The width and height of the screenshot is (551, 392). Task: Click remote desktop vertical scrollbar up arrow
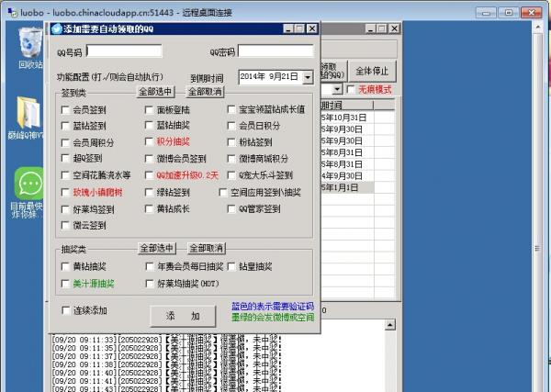tap(537, 27)
